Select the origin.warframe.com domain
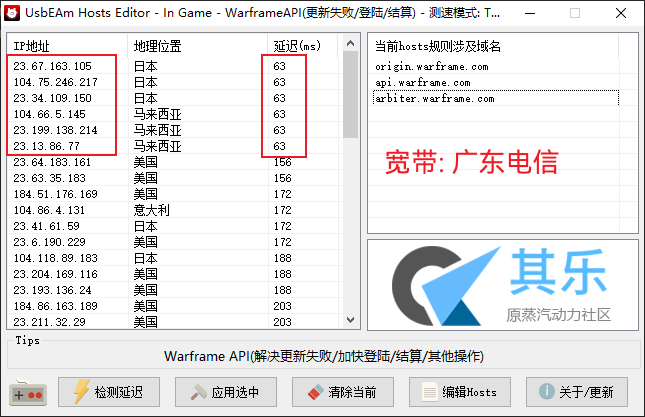Viewport: 645px width, 417px height. click(x=432, y=67)
